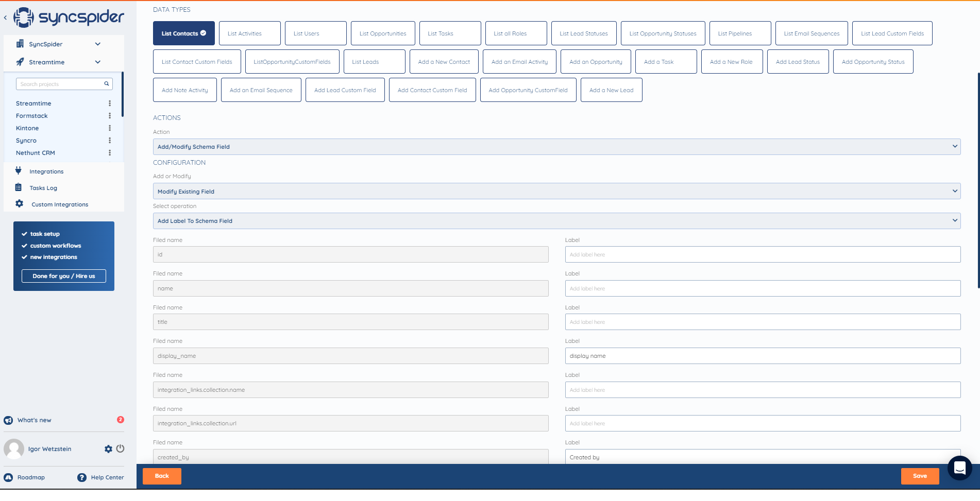Select the List Tasks data type
Image resolution: width=980 pixels, height=501 pixels.
pyautogui.click(x=450, y=33)
